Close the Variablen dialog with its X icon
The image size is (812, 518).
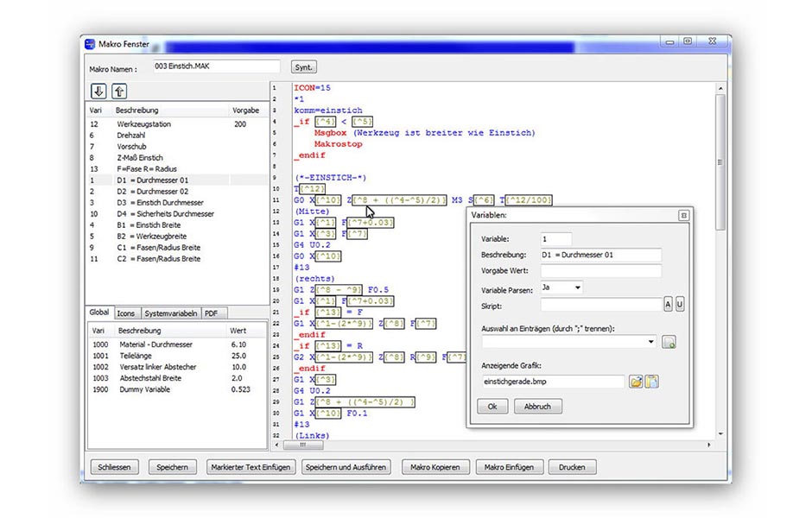click(682, 215)
